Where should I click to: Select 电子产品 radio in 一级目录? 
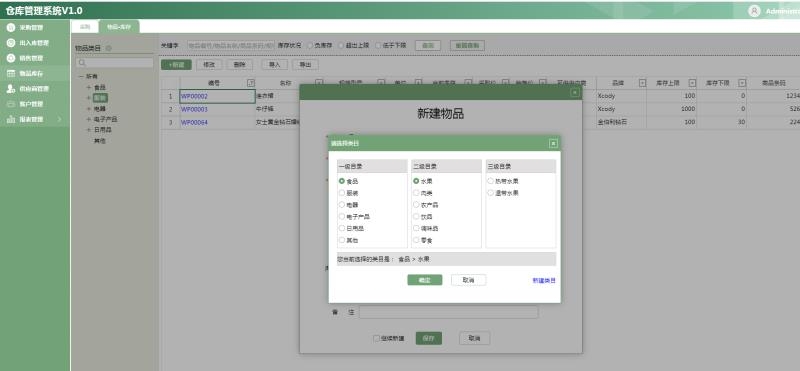[x=342, y=216]
